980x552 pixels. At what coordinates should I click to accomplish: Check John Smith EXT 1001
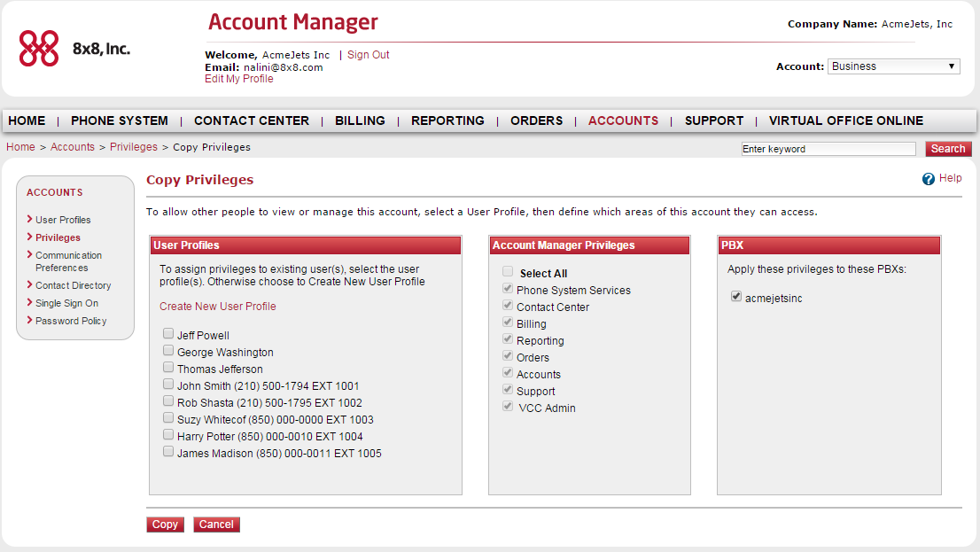(168, 385)
